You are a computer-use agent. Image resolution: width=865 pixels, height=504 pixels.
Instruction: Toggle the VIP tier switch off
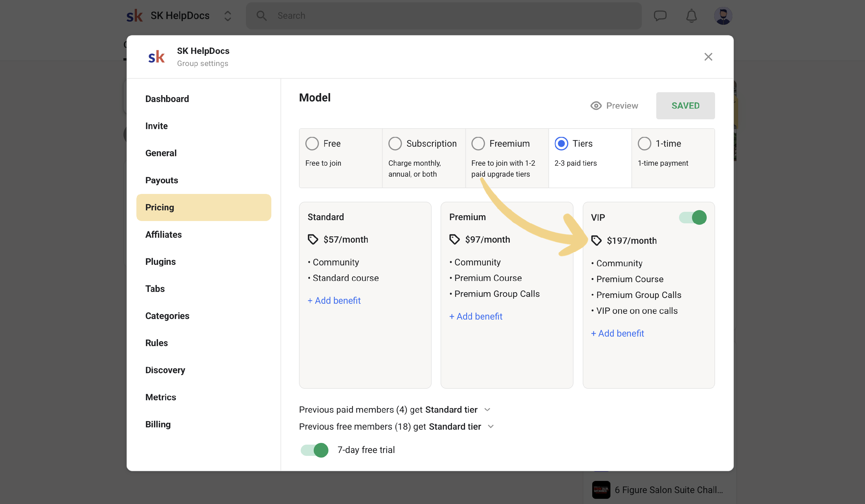(x=693, y=218)
